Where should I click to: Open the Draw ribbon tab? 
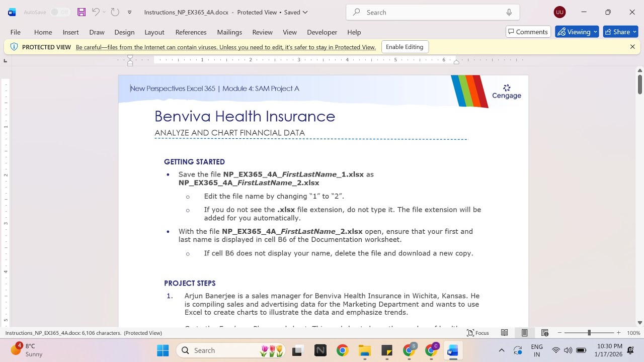[x=97, y=32]
